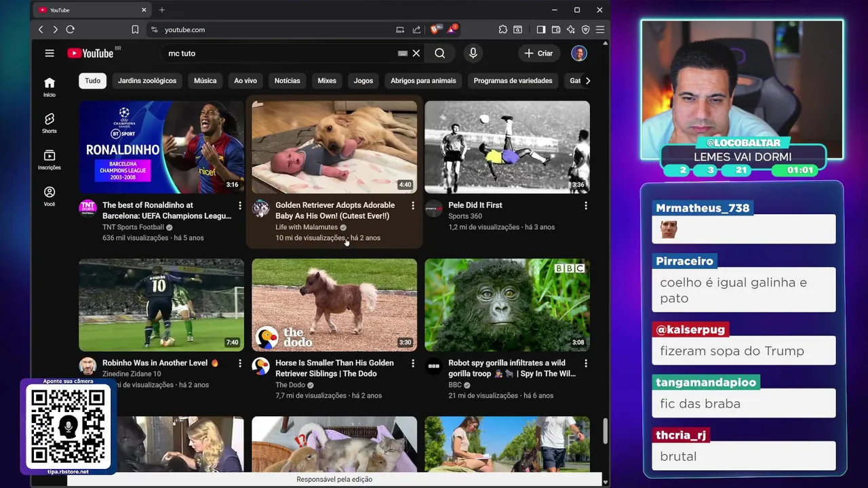Open Sports 360 channel link

coord(465,216)
